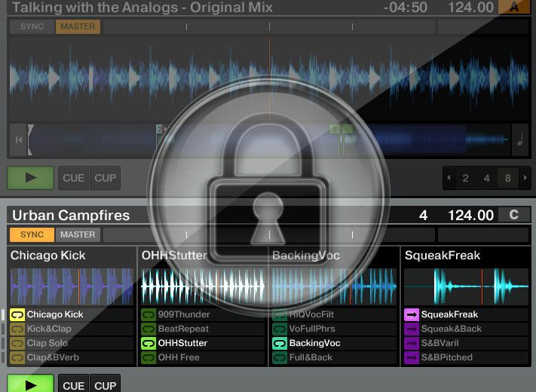
Task: Select the SqueakFreak slot header
Action: pyautogui.click(x=466, y=256)
